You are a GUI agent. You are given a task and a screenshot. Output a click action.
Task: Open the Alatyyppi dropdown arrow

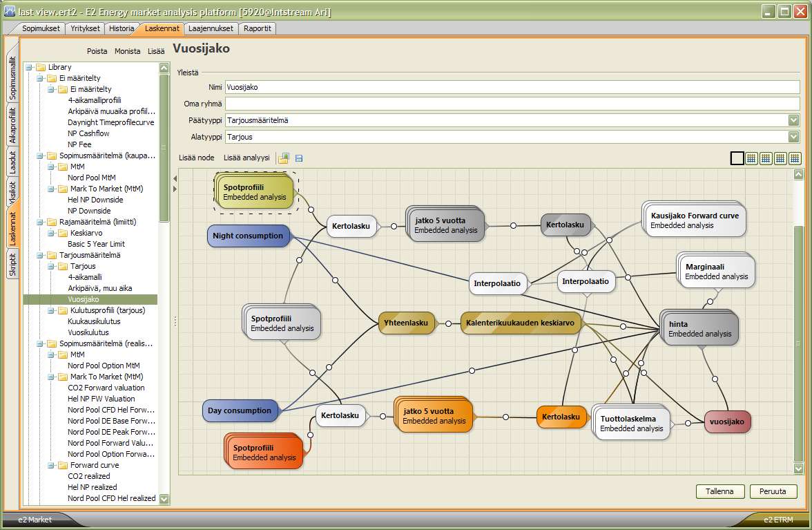click(x=793, y=137)
